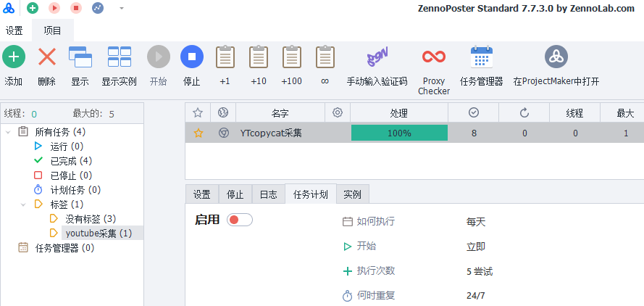Click the 5 尝试 execution count
This screenshot has height=306, width=644.
coord(480,271)
